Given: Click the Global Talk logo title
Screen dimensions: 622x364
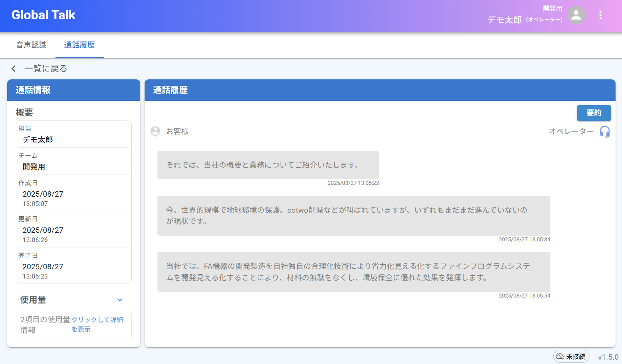Looking at the screenshot, I should click(x=44, y=15).
